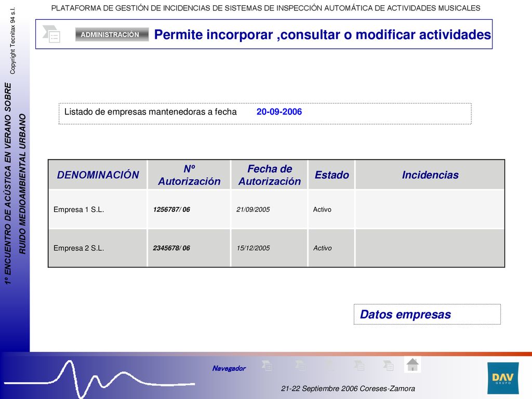Click the 'Permite incorporar, consultar o modificar actividades' title
The height and width of the screenshot is (399, 532).
tap(322, 35)
